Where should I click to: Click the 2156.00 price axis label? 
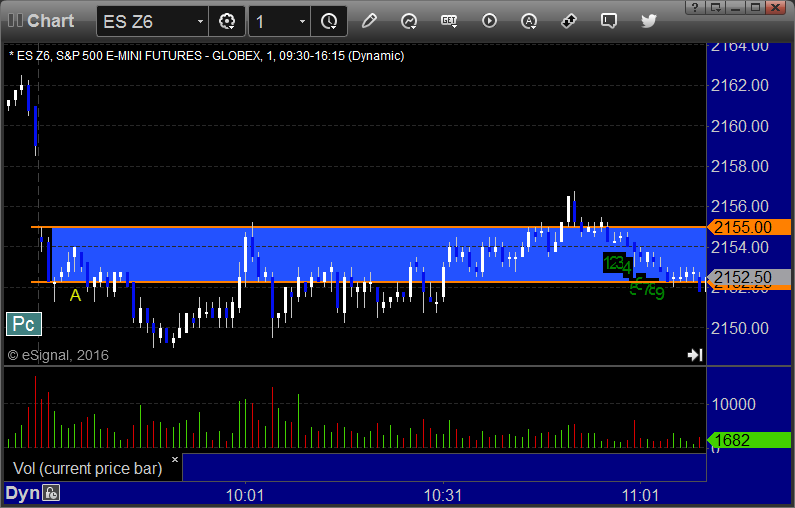pyautogui.click(x=740, y=206)
